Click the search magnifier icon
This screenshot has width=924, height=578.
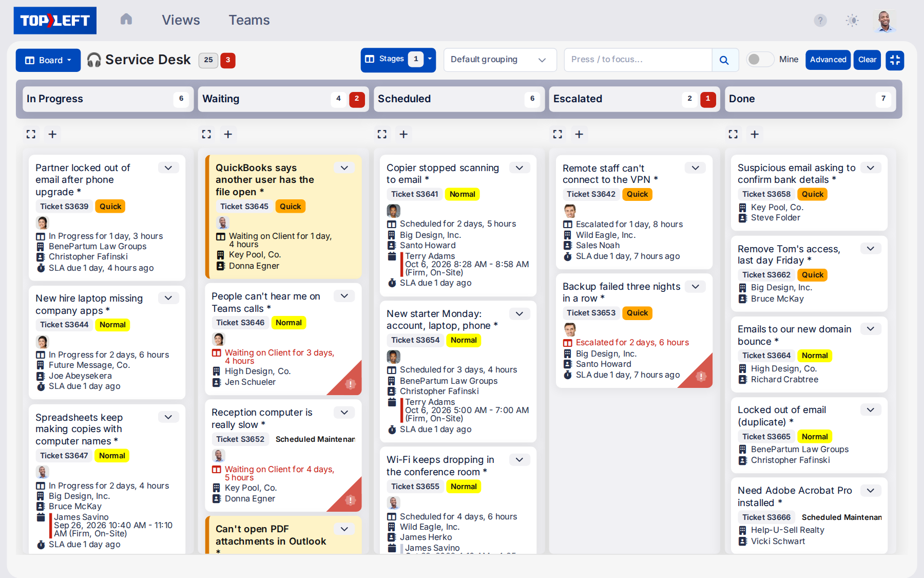click(724, 60)
